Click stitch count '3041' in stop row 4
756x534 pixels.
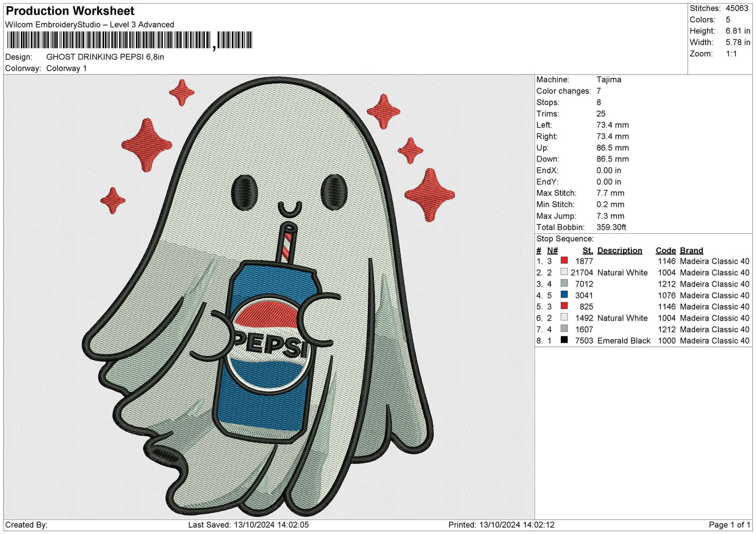click(x=584, y=296)
